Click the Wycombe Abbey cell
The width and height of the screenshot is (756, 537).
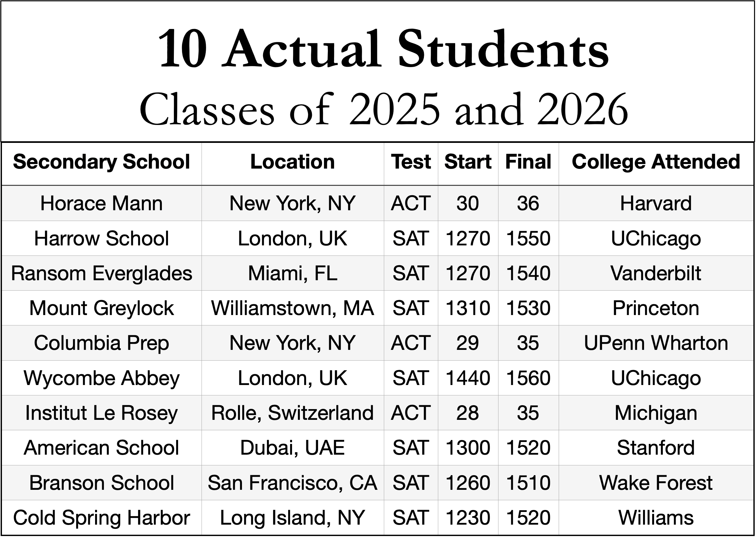click(x=101, y=378)
